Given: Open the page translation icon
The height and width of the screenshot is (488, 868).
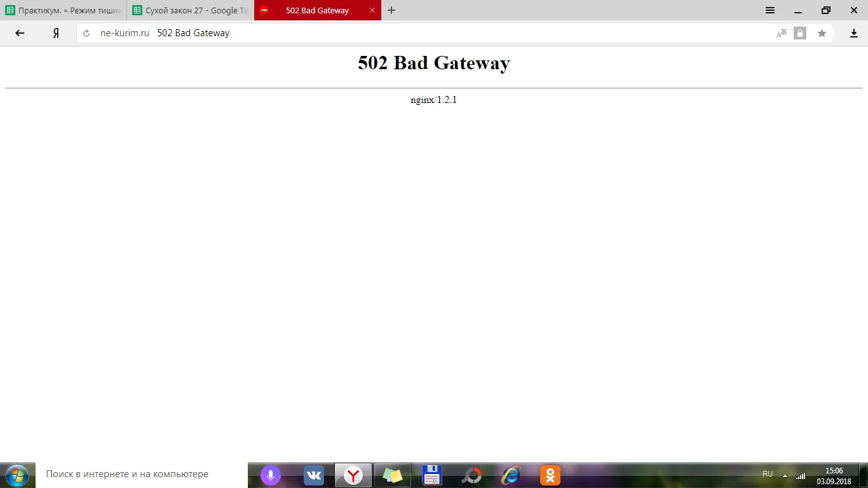Looking at the screenshot, I should point(782,33).
